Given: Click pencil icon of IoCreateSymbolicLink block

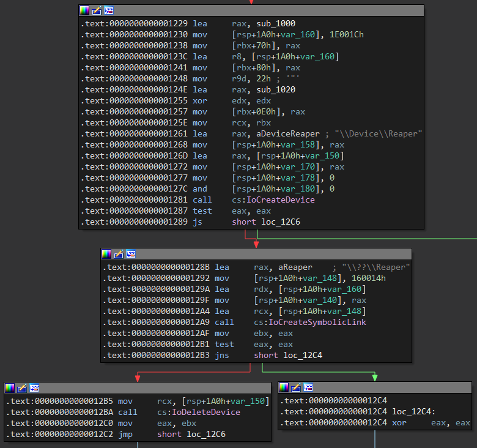Looking at the screenshot, I should [119, 254].
